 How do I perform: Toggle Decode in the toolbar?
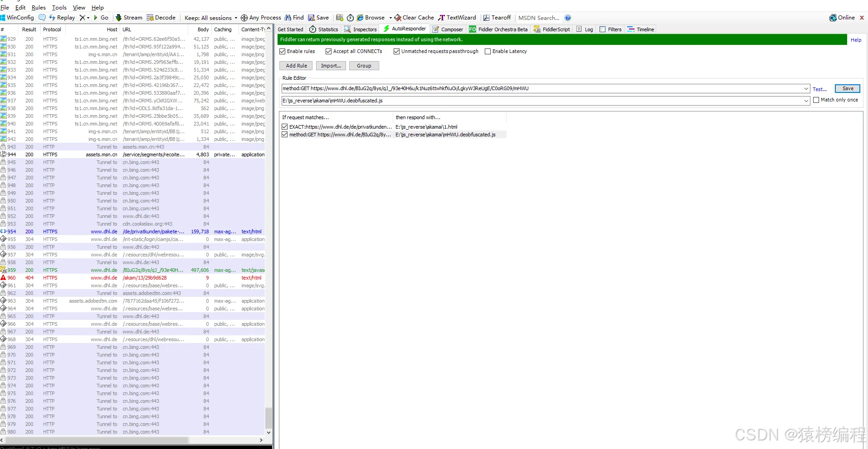(x=161, y=18)
